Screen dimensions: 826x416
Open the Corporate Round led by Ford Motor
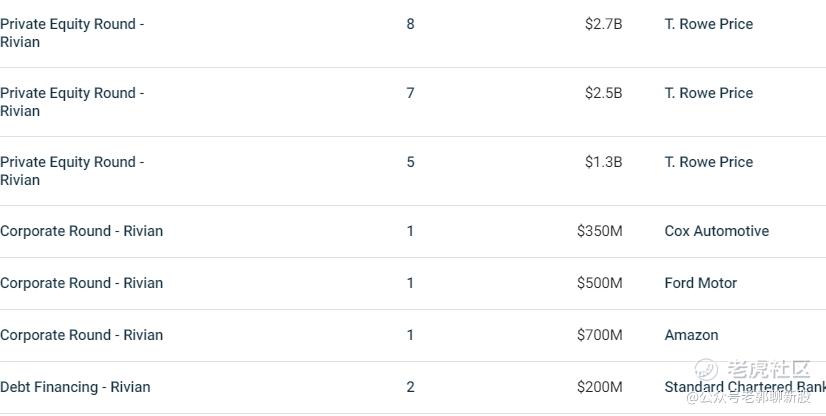[x=82, y=283]
